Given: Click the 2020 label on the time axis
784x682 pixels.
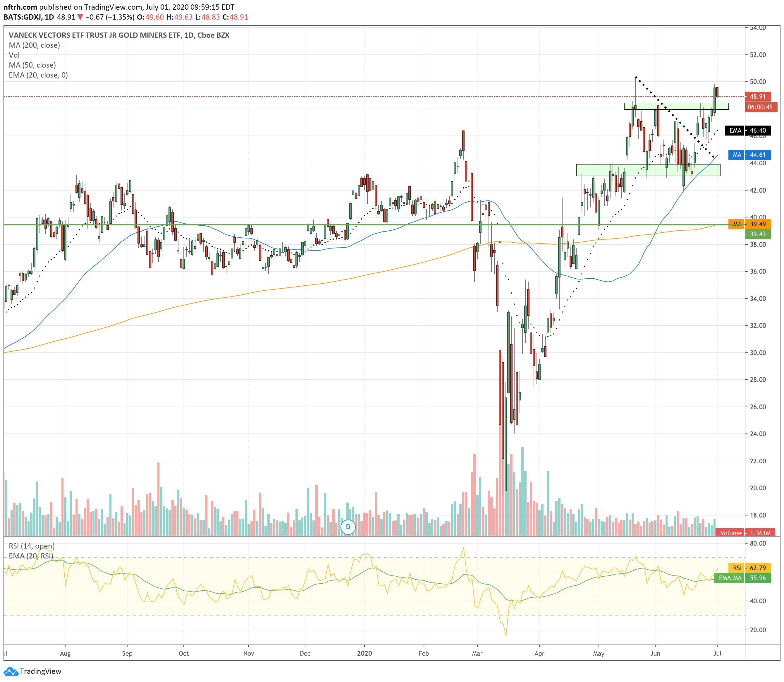Looking at the screenshot, I should tap(365, 653).
